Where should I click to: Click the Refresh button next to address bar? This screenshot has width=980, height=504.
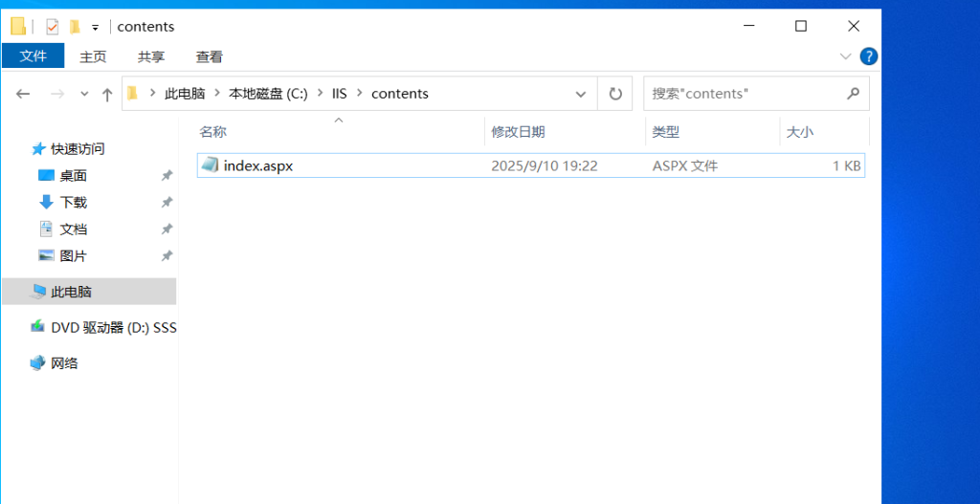coord(615,94)
